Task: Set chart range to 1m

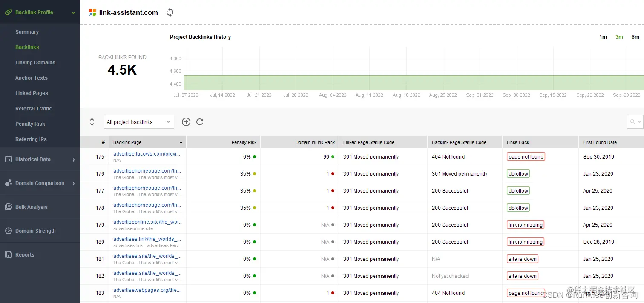Action: point(603,37)
